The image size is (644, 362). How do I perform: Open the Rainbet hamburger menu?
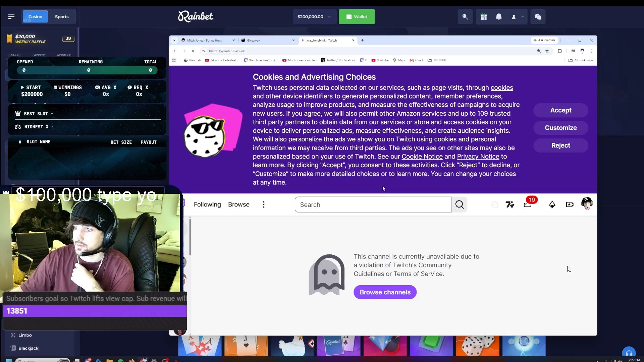click(x=11, y=16)
